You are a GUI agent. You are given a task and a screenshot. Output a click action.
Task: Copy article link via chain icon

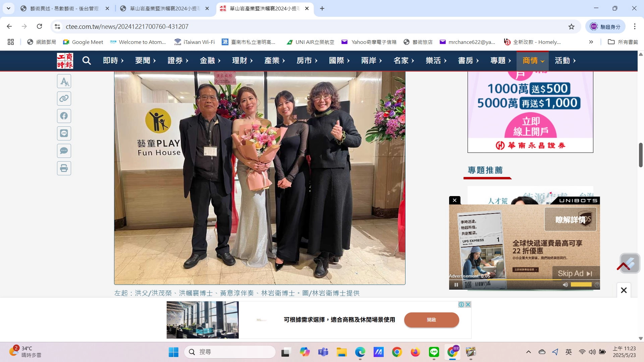click(x=64, y=99)
